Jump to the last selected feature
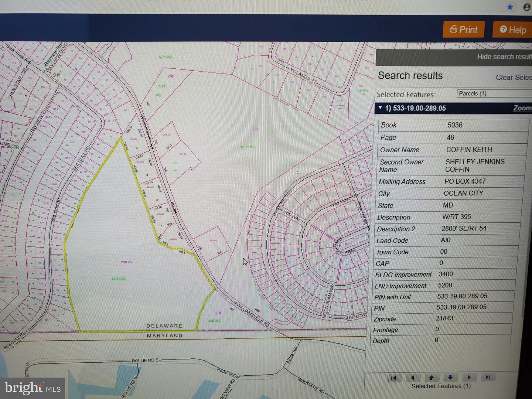532x399 pixels. (488, 377)
